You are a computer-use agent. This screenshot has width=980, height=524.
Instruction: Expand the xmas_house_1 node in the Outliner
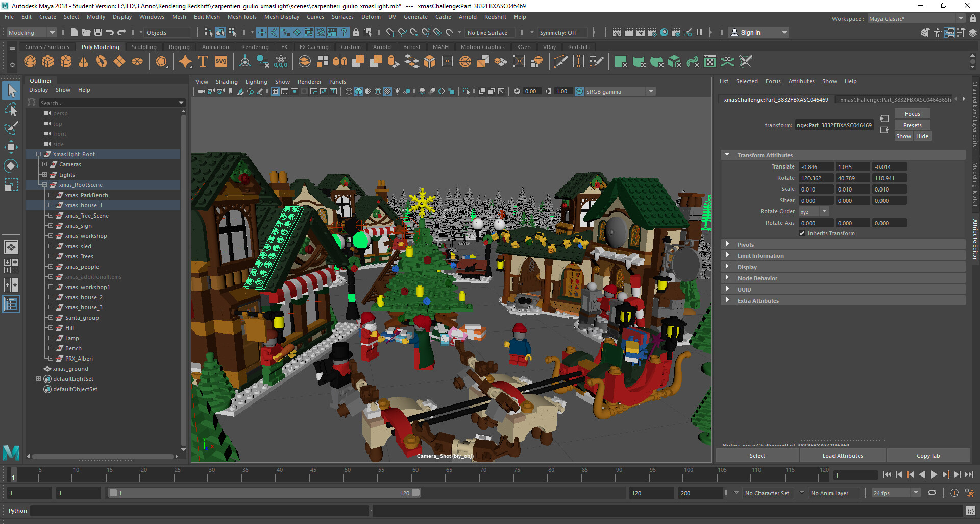(x=51, y=205)
